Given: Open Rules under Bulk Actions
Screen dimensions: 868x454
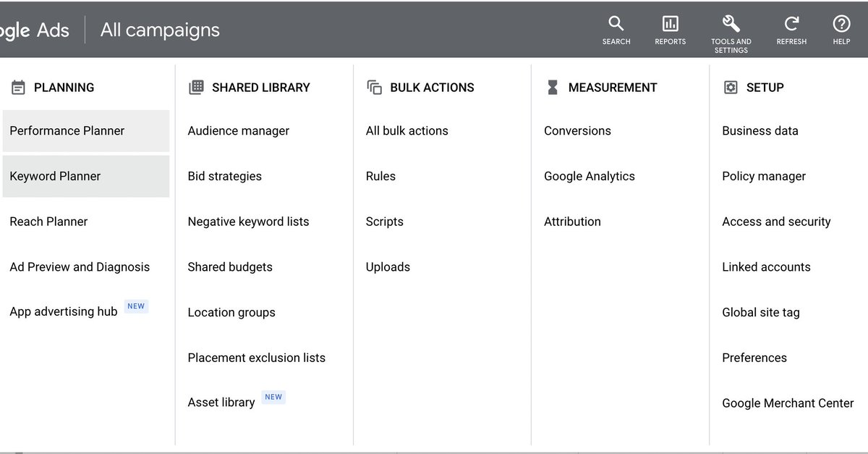Looking at the screenshot, I should [x=380, y=176].
